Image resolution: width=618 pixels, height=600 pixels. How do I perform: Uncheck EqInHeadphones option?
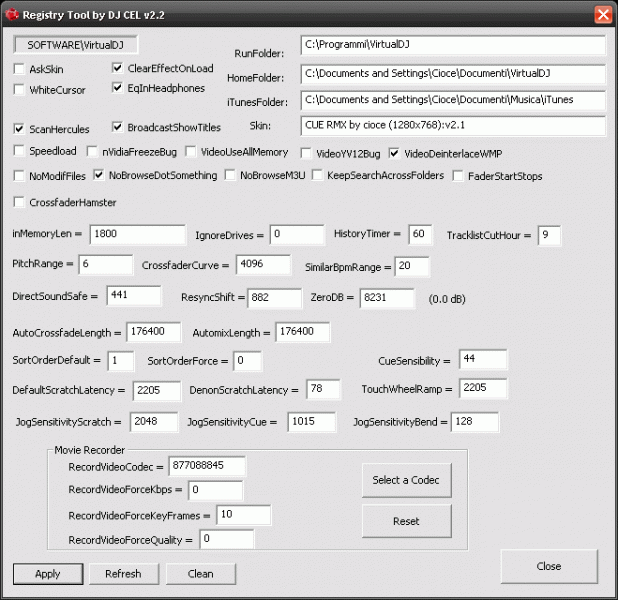tap(117, 88)
